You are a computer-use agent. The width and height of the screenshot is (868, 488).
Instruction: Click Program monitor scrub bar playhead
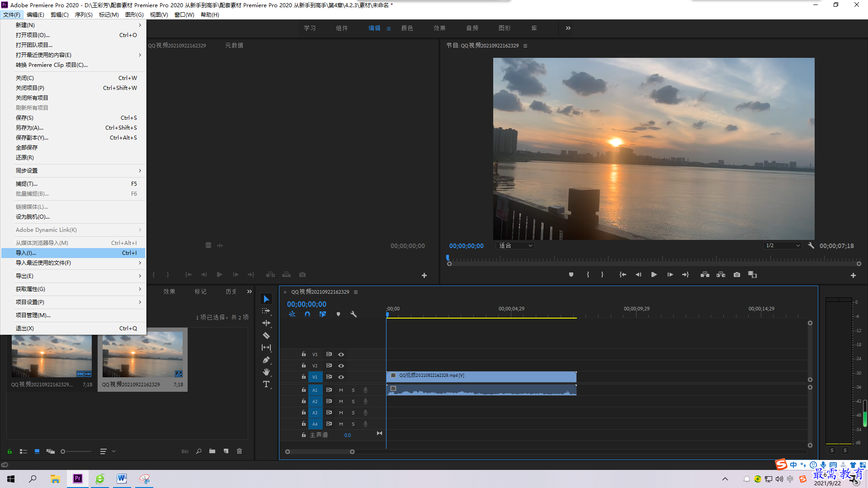tap(448, 258)
